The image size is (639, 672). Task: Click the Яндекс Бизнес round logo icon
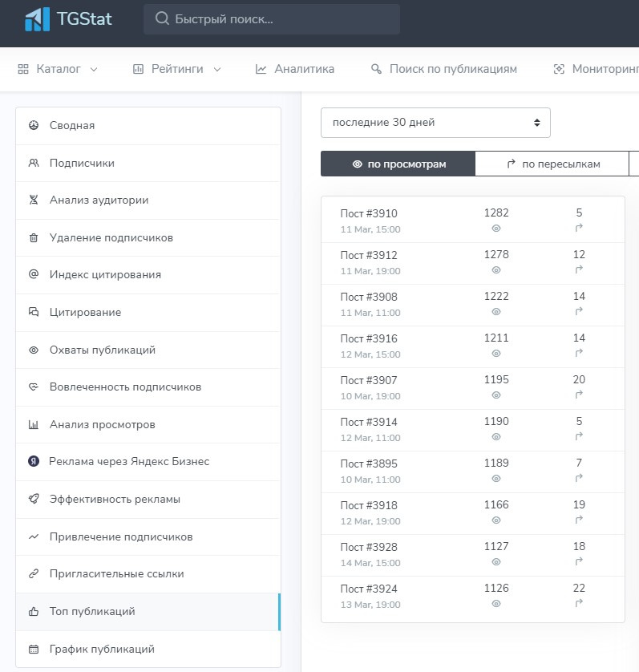pos(34,461)
